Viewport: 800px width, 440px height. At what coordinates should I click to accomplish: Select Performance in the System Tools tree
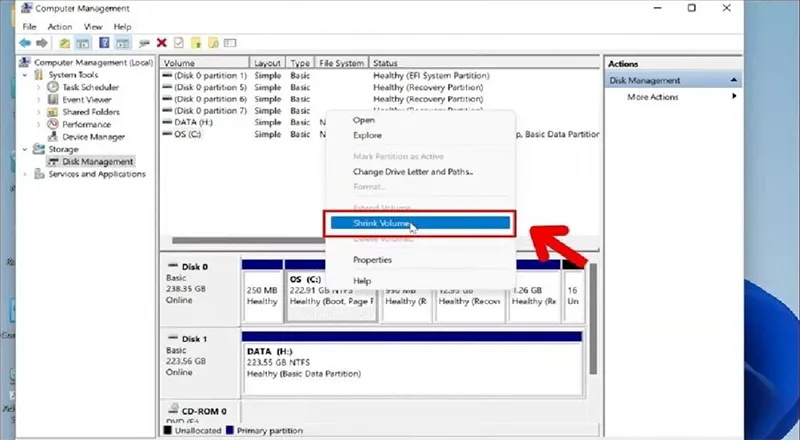88,124
